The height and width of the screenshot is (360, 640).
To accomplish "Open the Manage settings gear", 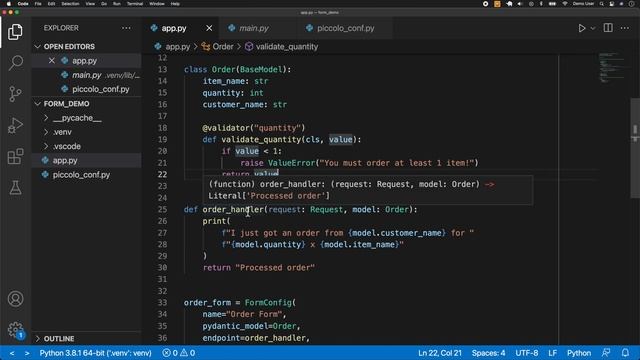I will pos(15,329).
